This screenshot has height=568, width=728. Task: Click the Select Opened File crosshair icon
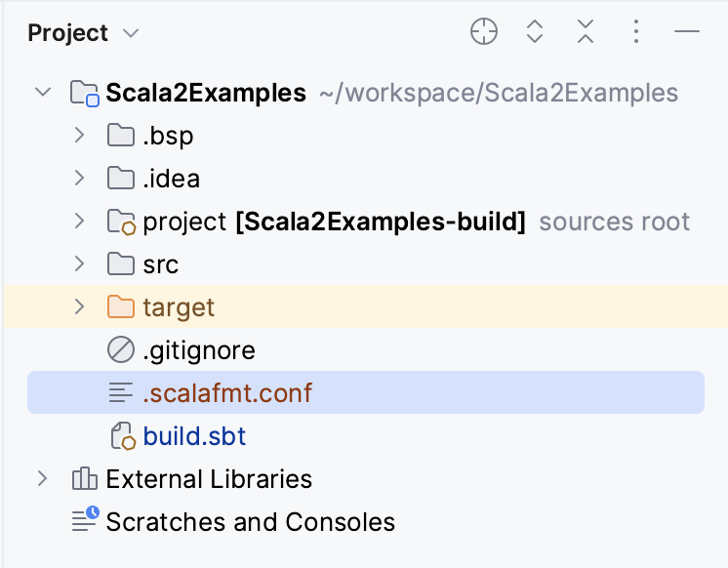pyautogui.click(x=483, y=32)
